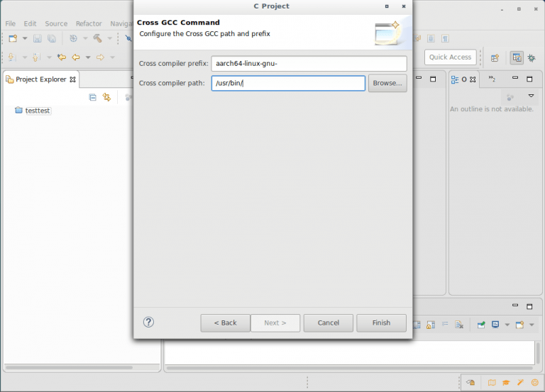Open the Open Perspective icon
The image size is (545, 392).
(x=495, y=57)
